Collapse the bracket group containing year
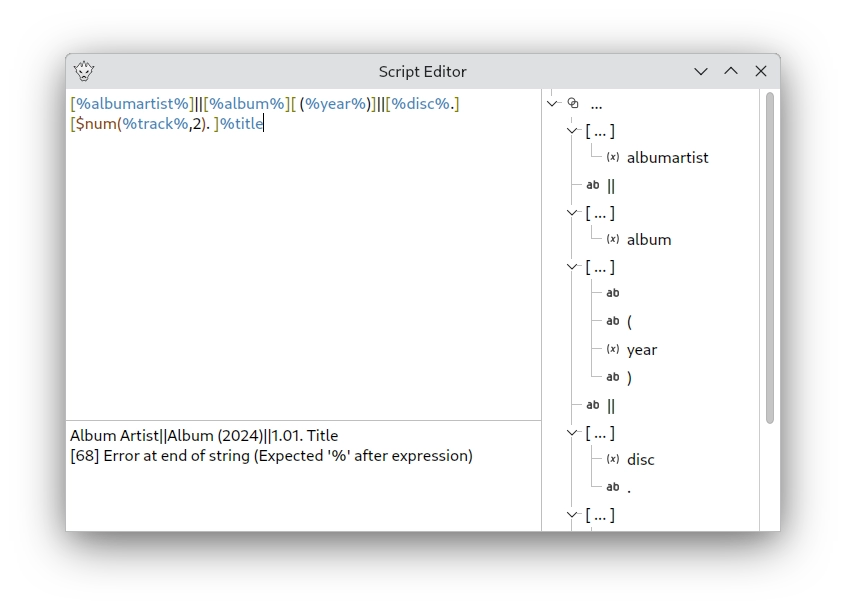This screenshot has width=847, height=610. 572,267
